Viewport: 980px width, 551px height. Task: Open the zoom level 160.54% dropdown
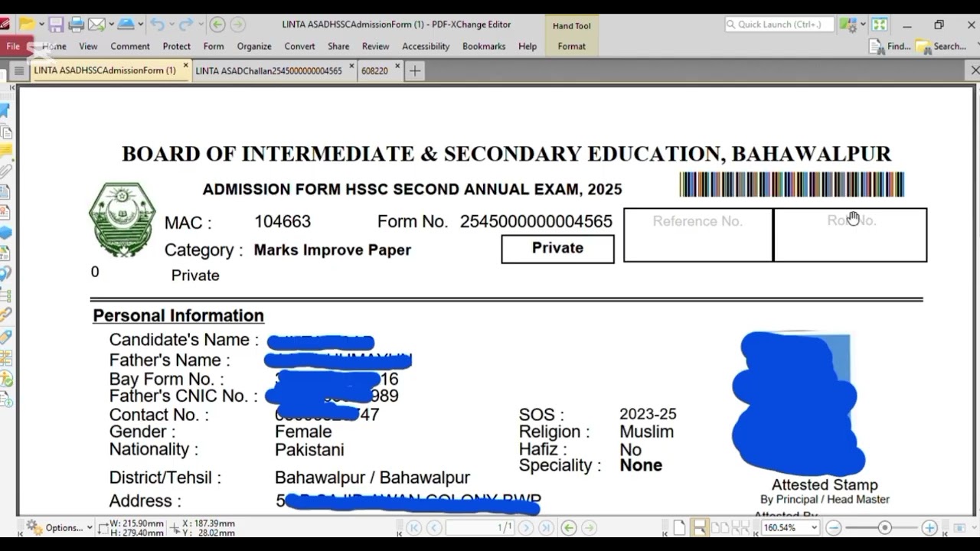click(x=813, y=527)
